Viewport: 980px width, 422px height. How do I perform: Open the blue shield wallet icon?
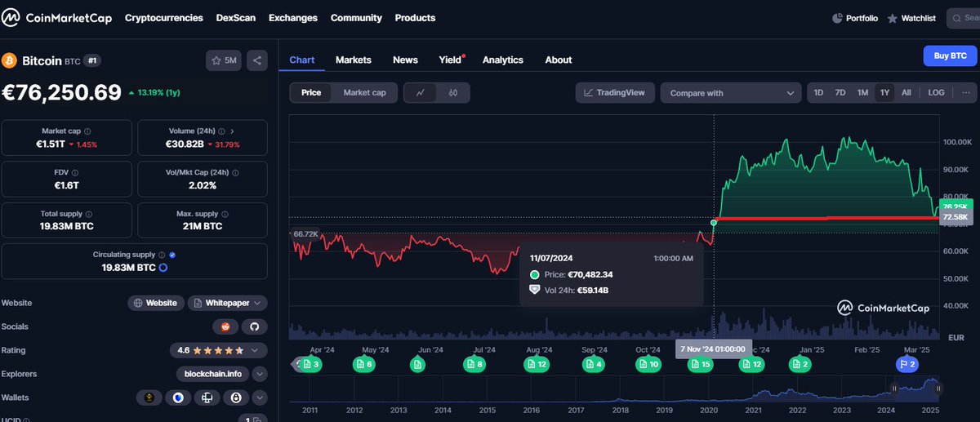click(177, 398)
